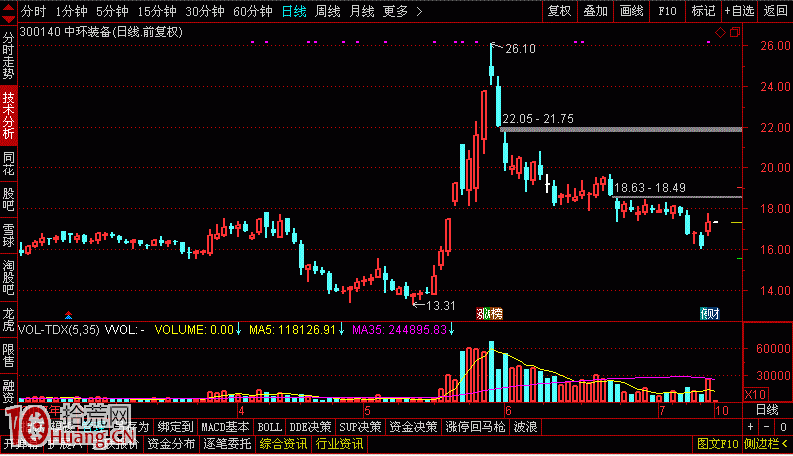
Task: Switch to the 月线 monthly period
Action: [362, 11]
